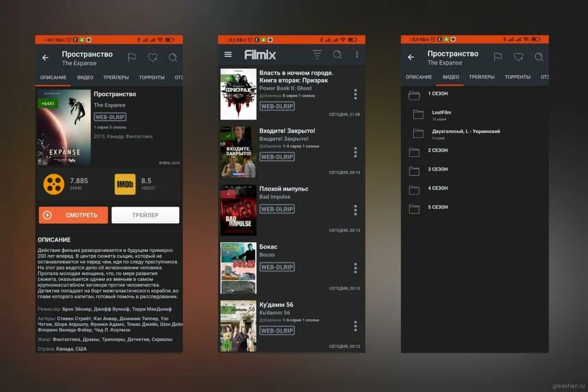Tap Добавлена: 8 серия 1 сезона
588x392 pixels.
[287, 96]
